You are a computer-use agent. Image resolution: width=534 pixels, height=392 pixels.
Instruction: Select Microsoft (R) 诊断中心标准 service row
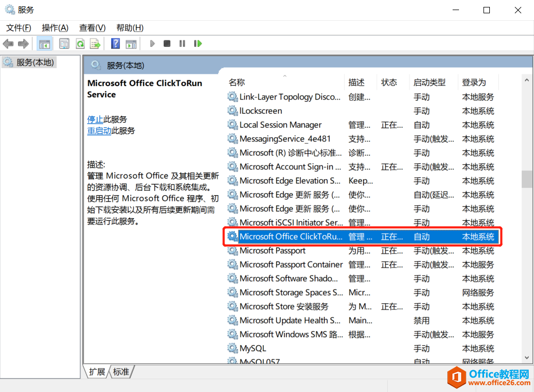pos(362,153)
